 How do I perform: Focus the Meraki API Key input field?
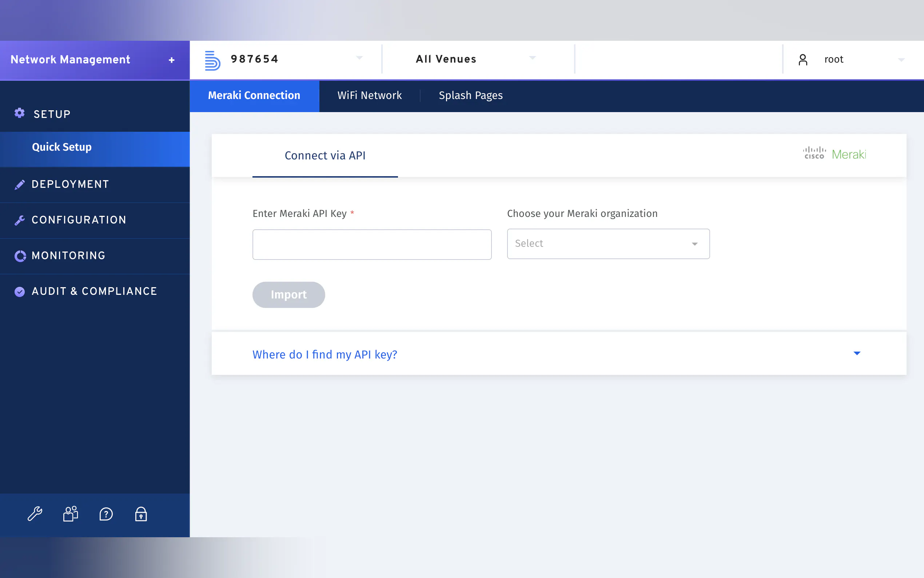click(x=372, y=245)
